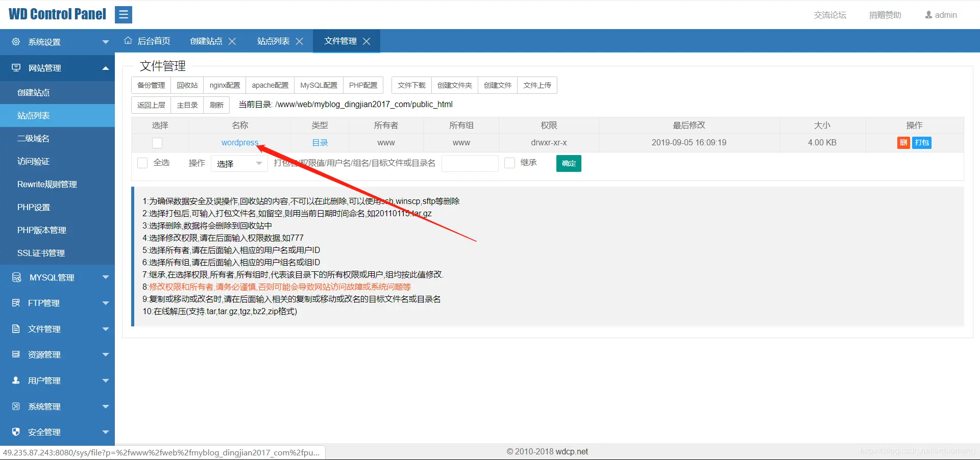Refresh the listing with 刷新
This screenshot has height=460, width=980.
coord(216,105)
